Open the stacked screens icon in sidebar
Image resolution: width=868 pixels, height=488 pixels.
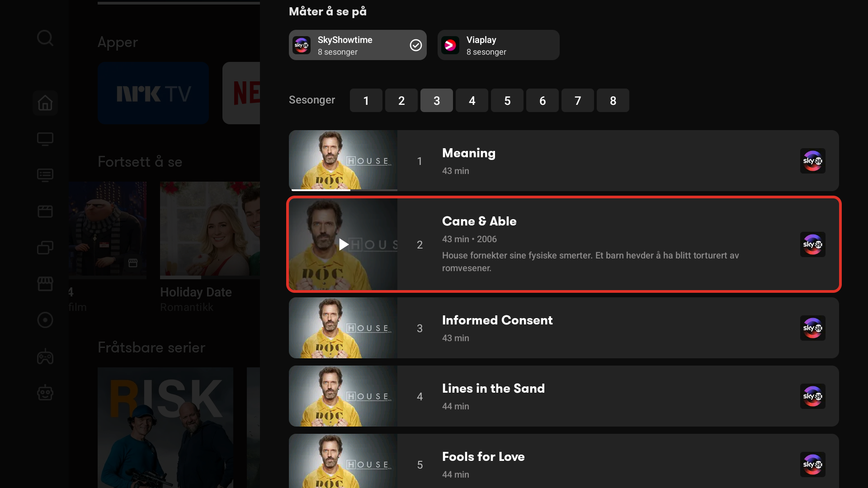(x=45, y=247)
